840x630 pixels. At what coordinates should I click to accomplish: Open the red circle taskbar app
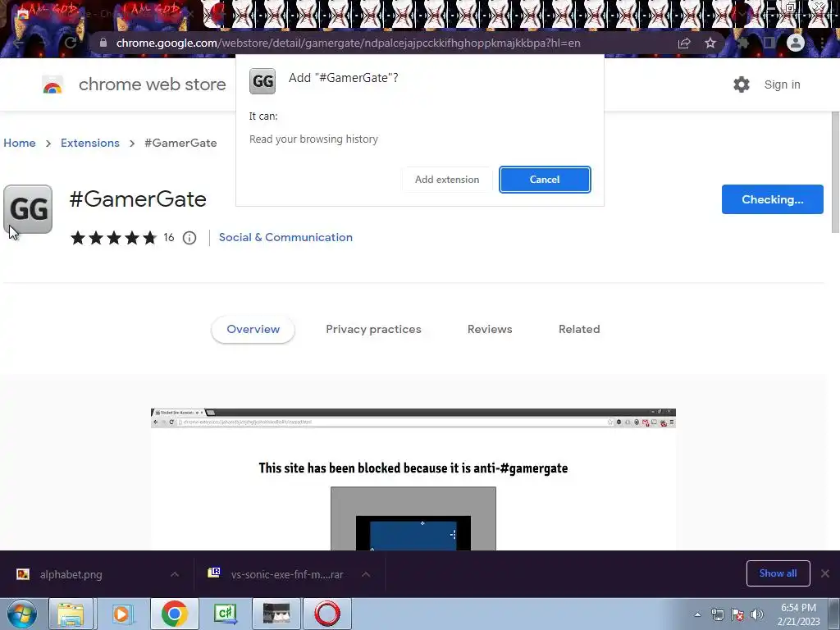coord(327,614)
